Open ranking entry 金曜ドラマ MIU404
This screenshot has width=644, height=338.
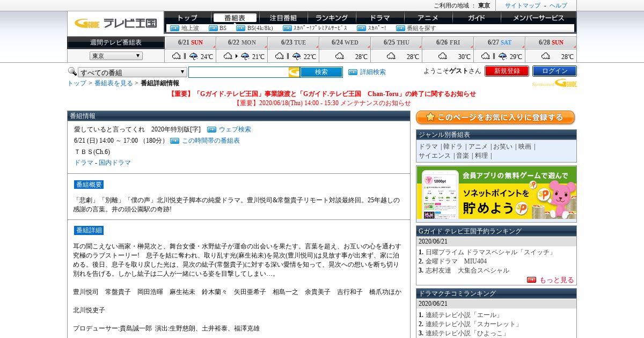click(456, 261)
